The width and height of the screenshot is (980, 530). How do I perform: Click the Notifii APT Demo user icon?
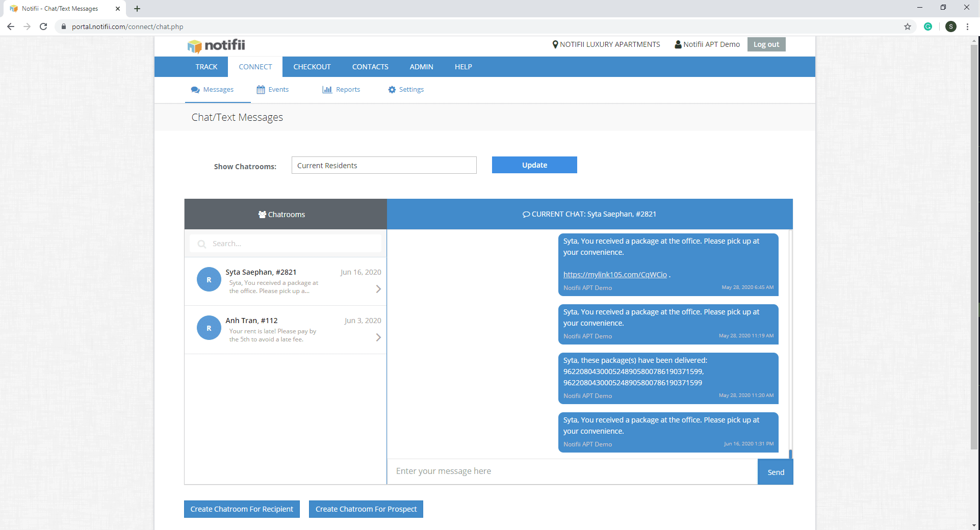(678, 44)
